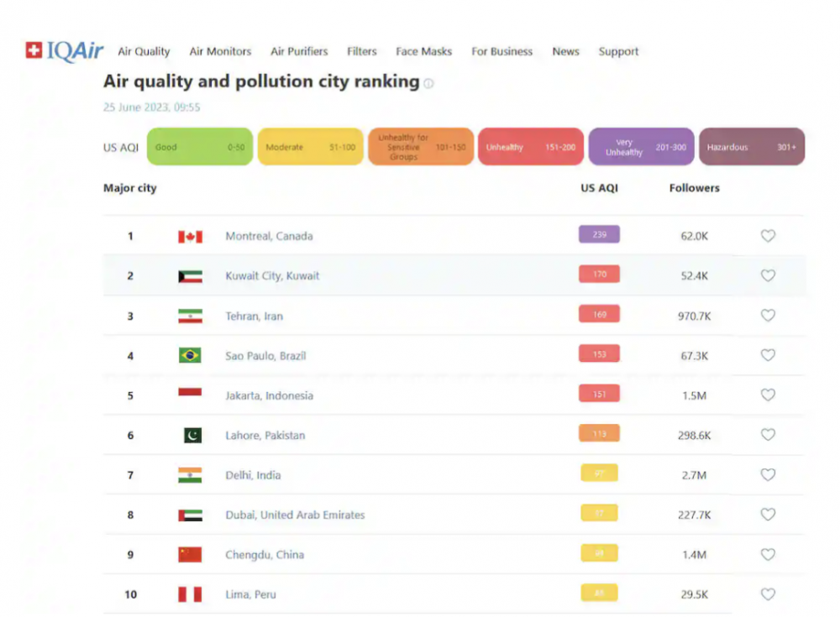Favorite Montreal with the heart icon
The image size is (840, 617).
click(x=768, y=237)
